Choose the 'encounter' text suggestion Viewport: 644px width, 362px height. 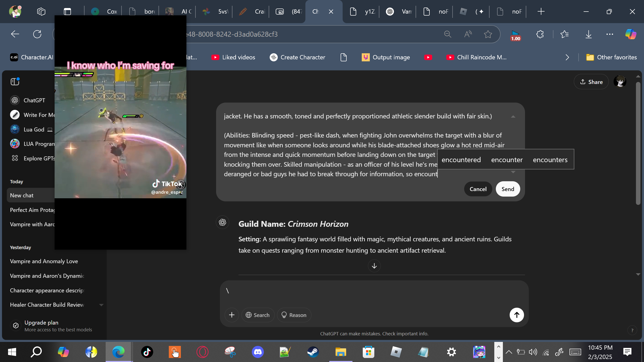pos(507,160)
